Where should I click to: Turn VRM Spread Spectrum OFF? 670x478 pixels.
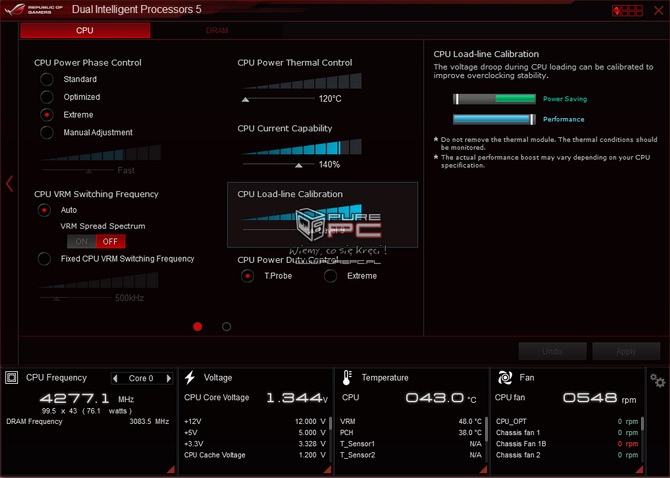[110, 241]
